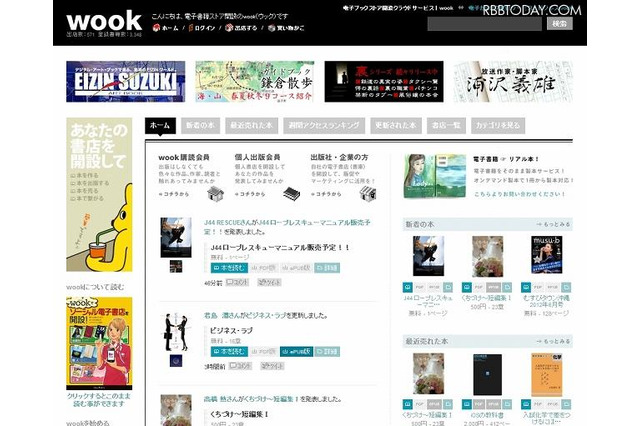Click the wook site logo
The image size is (640, 426).
tap(104, 21)
